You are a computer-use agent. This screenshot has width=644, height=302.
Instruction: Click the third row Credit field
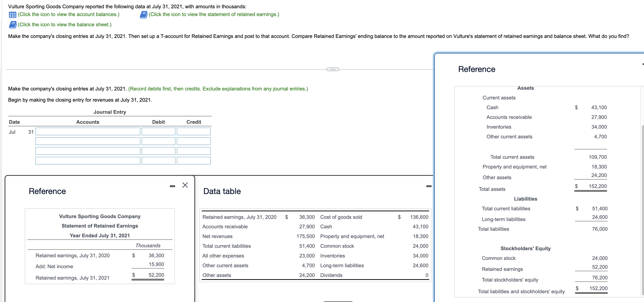[193, 151]
